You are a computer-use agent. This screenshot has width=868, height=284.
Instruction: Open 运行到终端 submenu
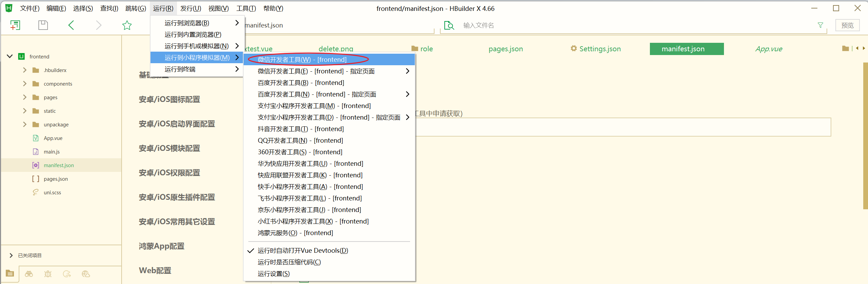tap(197, 69)
